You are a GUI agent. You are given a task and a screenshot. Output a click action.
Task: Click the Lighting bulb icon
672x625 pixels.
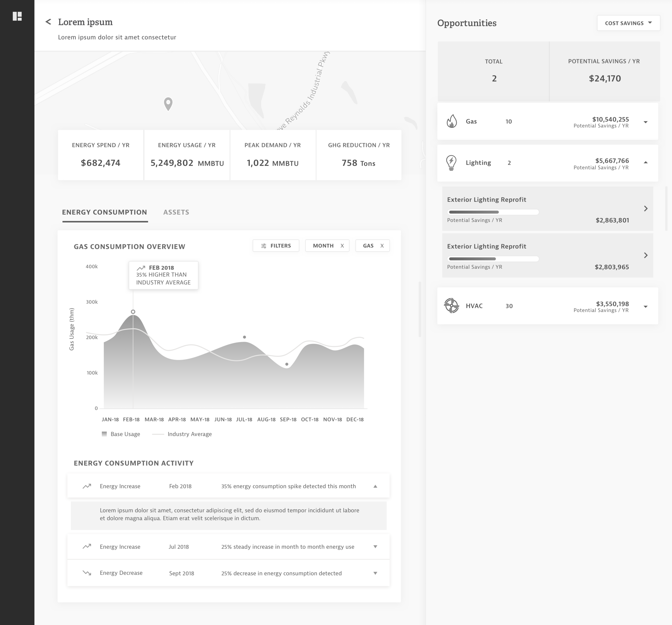[x=451, y=163]
